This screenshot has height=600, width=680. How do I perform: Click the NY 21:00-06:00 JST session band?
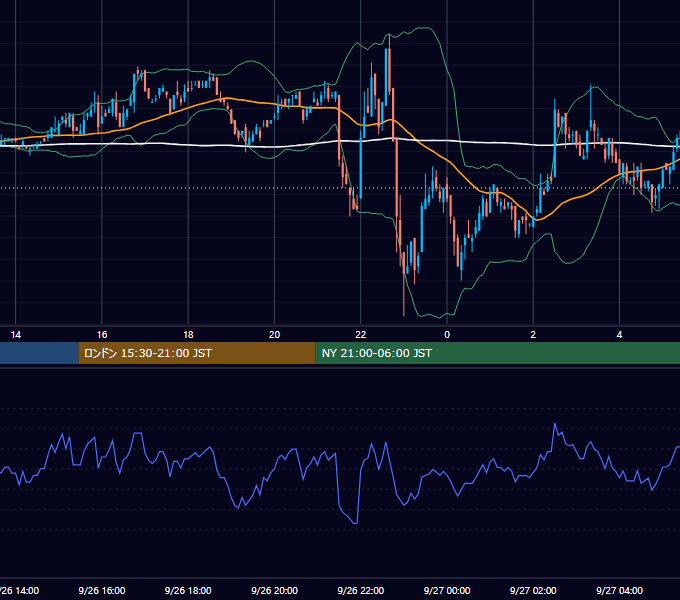497,353
